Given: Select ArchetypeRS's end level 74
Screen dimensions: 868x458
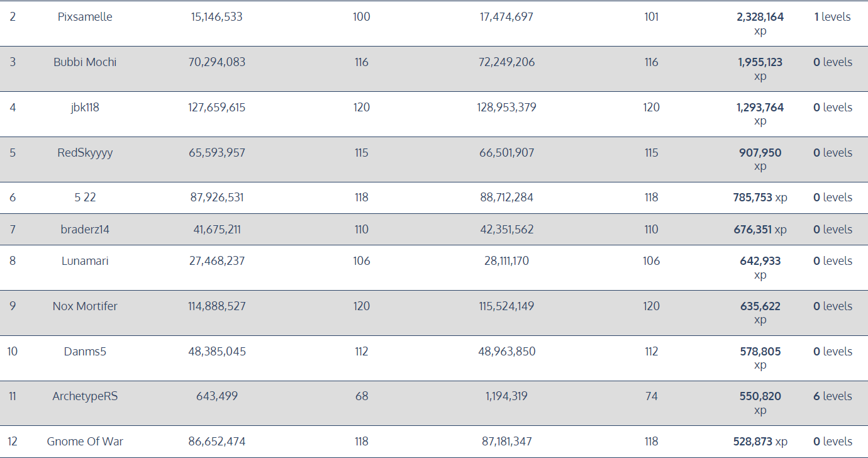Looking at the screenshot, I should (x=652, y=396).
